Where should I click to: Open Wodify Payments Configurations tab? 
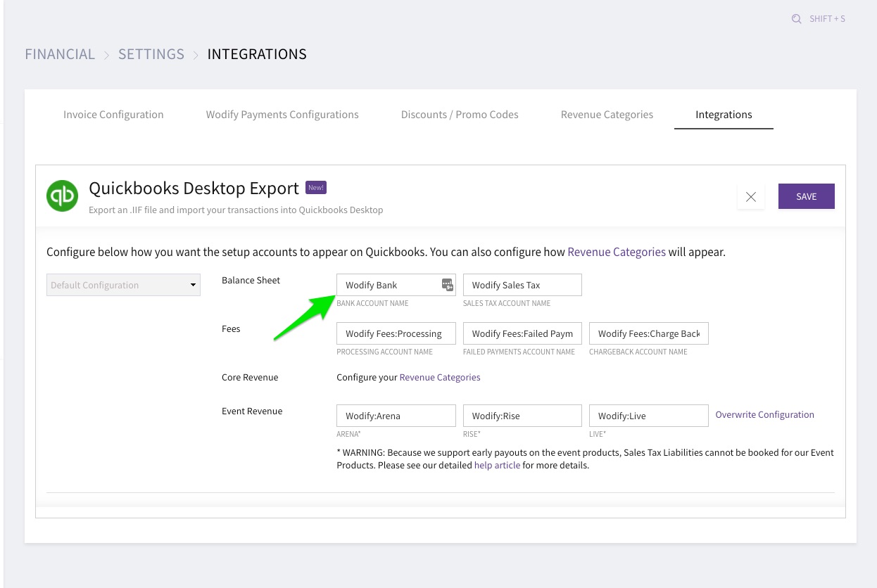[282, 115]
